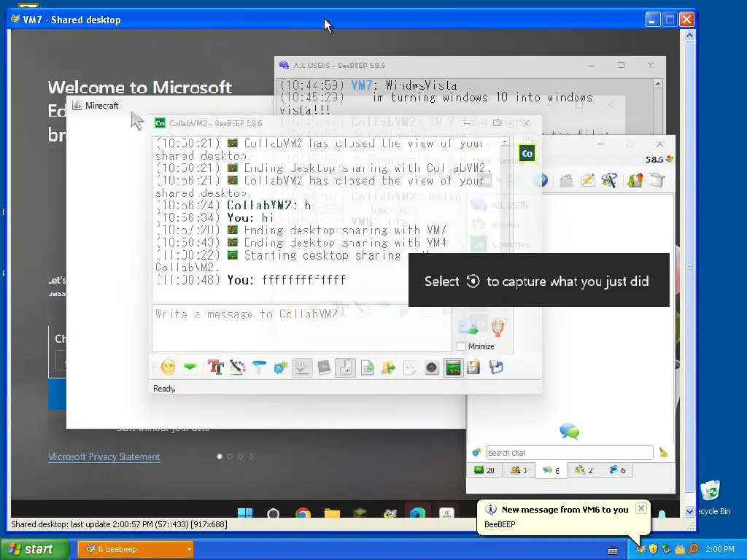Open the blue flag tab showing 6
The width and height of the screenshot is (747, 560).
click(617, 470)
